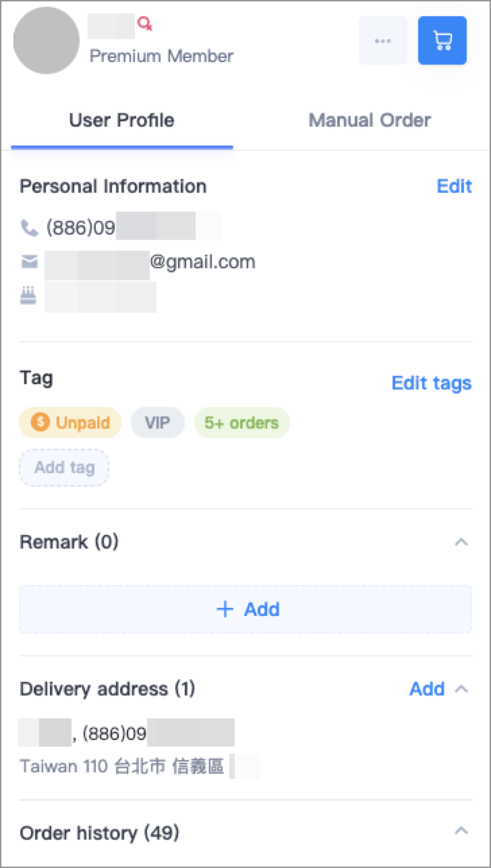The image size is (491, 868).
Task: Edit the Personal Information
Action: 455,186
